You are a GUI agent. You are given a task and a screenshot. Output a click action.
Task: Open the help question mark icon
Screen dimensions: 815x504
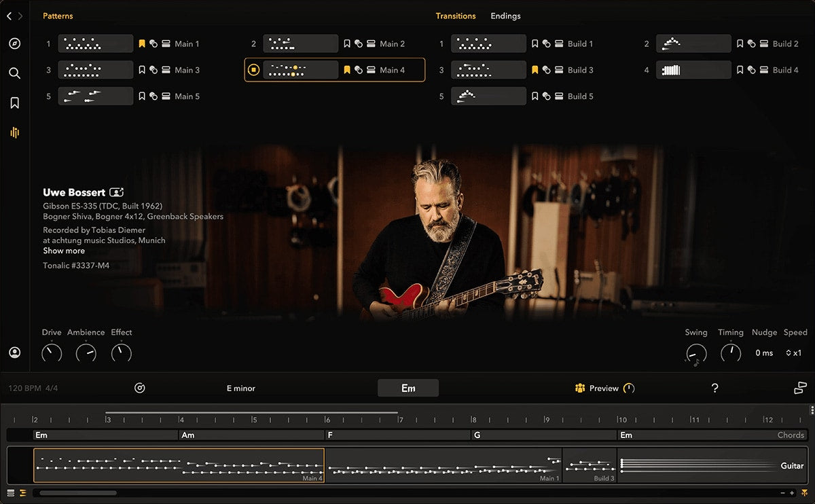[x=714, y=388]
